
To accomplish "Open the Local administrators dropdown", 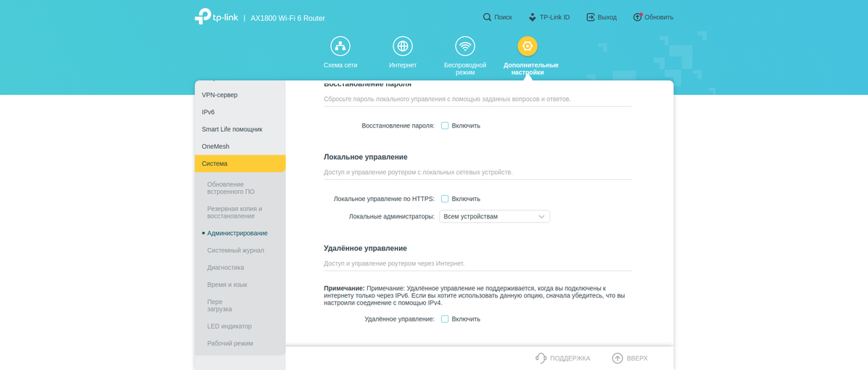I will click(x=494, y=216).
